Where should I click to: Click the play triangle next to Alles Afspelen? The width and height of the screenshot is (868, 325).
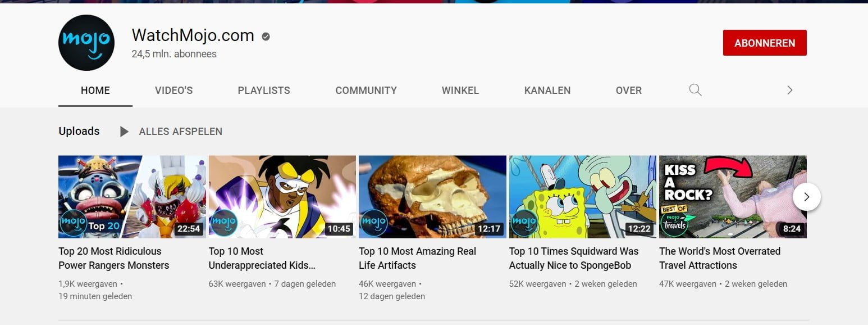coord(124,132)
